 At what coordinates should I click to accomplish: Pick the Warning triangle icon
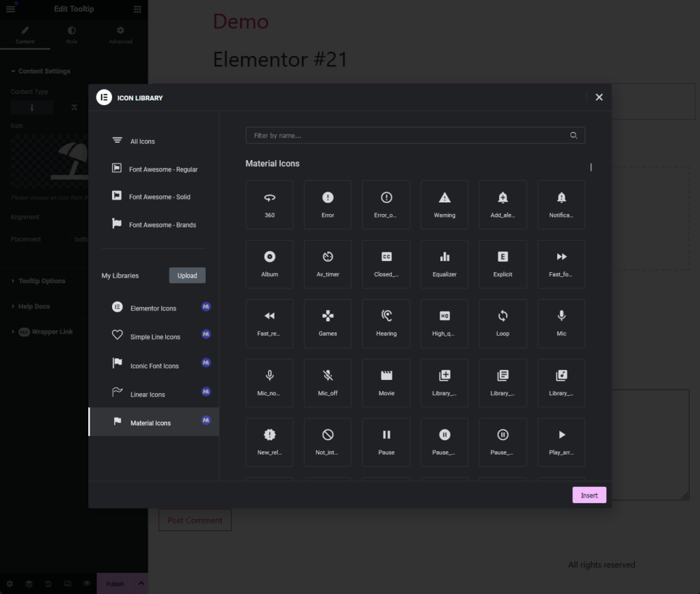pos(444,205)
